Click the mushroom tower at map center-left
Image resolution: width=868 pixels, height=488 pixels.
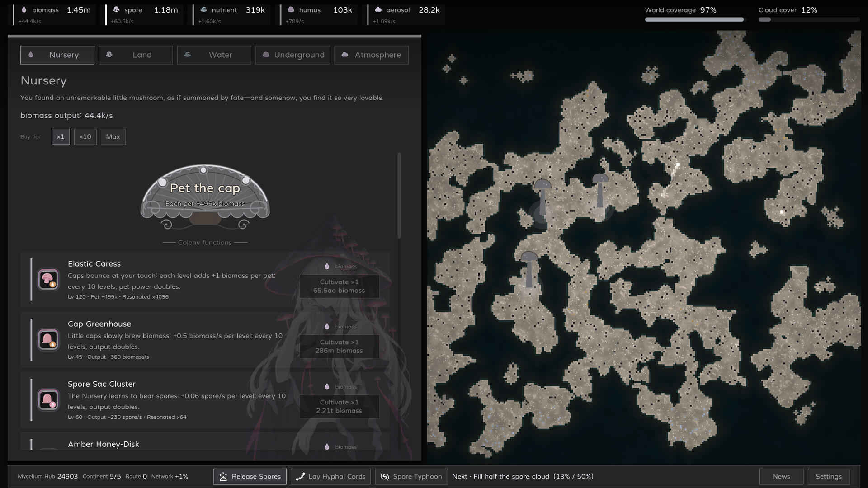[x=542, y=197]
